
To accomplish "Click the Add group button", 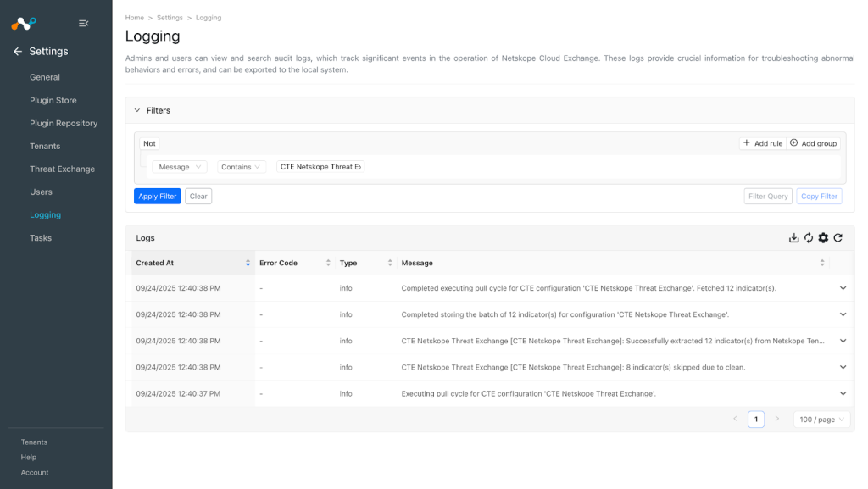I will [813, 143].
